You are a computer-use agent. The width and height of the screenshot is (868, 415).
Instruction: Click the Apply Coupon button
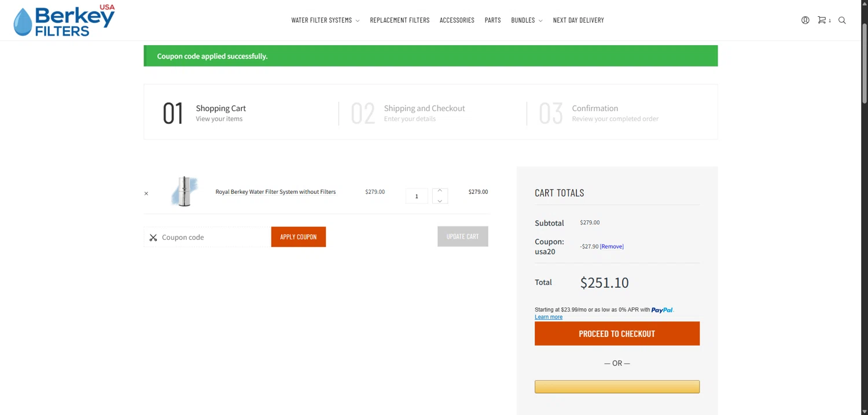(x=299, y=237)
